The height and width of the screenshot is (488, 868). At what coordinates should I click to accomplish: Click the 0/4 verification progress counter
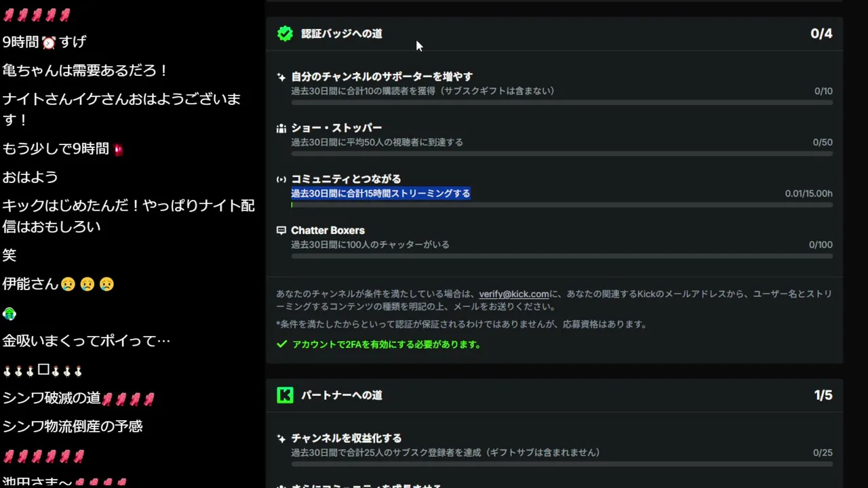(821, 34)
